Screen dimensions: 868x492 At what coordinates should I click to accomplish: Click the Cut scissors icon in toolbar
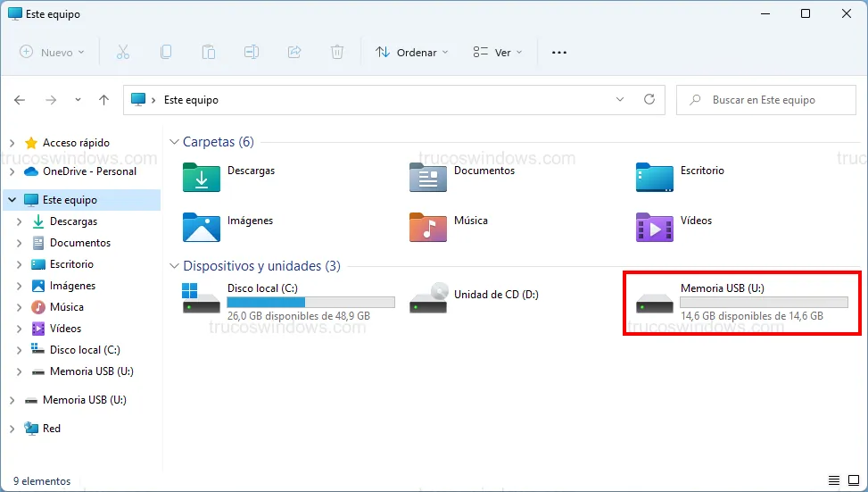(123, 53)
